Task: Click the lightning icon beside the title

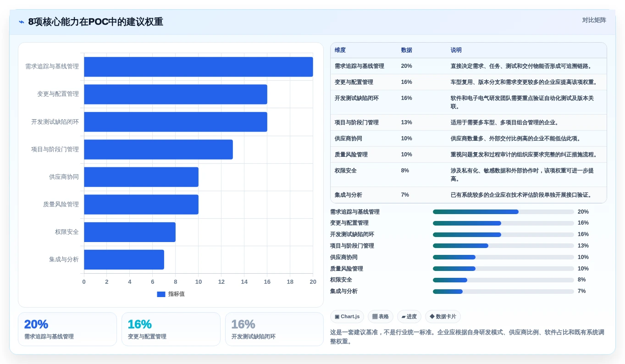Action: [x=22, y=22]
